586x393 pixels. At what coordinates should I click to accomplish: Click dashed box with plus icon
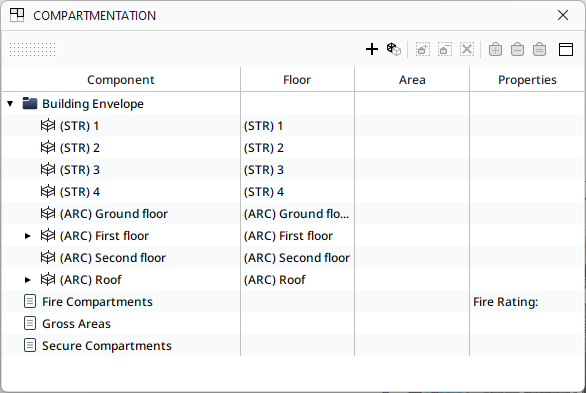click(x=423, y=49)
